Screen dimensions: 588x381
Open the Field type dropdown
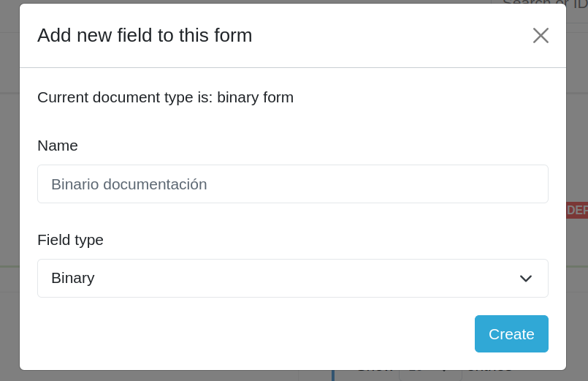click(x=292, y=278)
